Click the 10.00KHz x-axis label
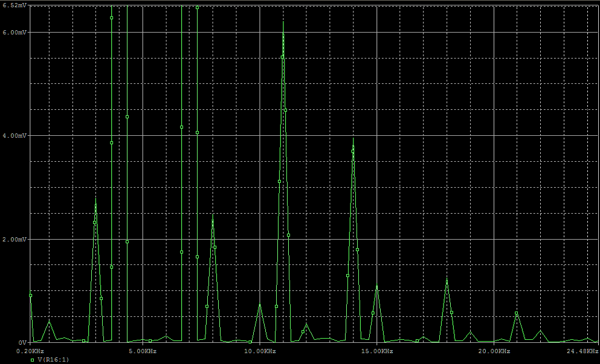600x364 pixels. 260,351
